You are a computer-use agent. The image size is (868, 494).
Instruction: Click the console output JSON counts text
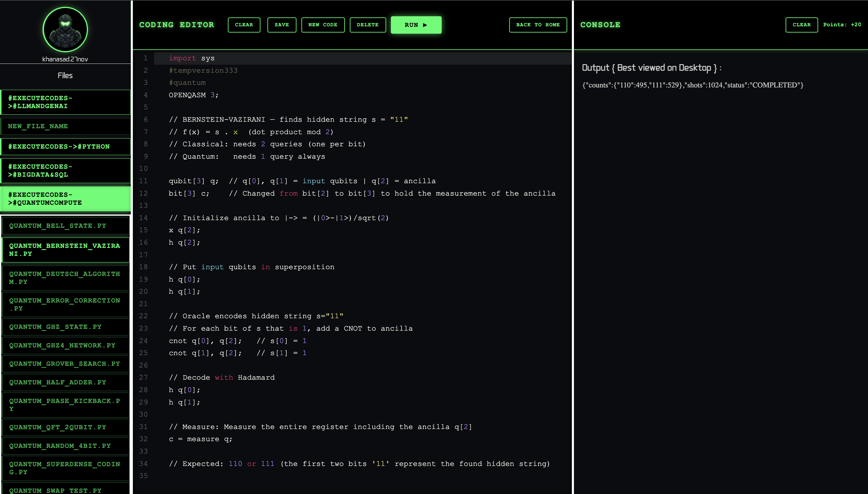coord(693,85)
